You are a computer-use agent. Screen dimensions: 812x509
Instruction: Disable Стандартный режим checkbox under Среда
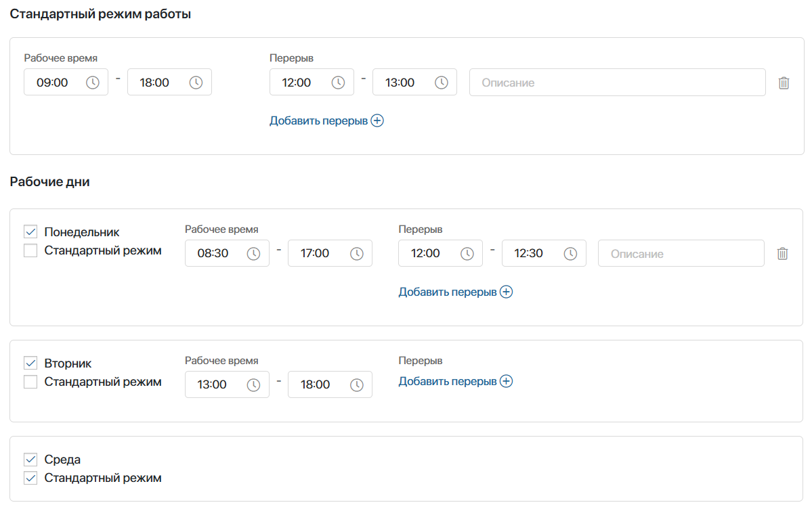(x=30, y=477)
